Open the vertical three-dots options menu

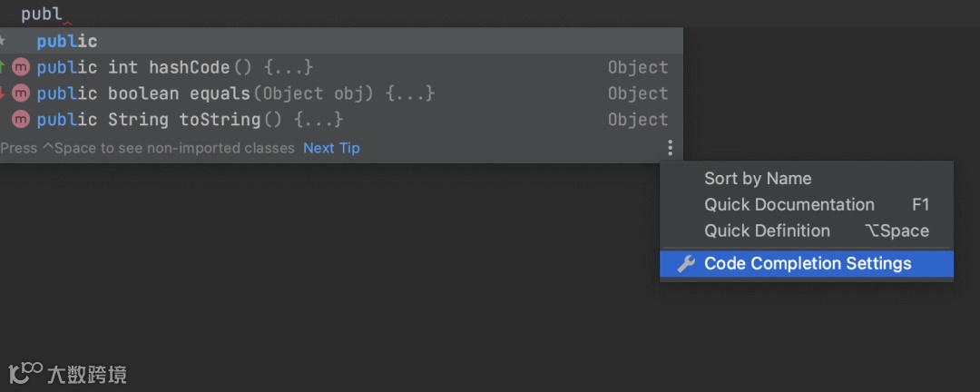pyautogui.click(x=670, y=148)
